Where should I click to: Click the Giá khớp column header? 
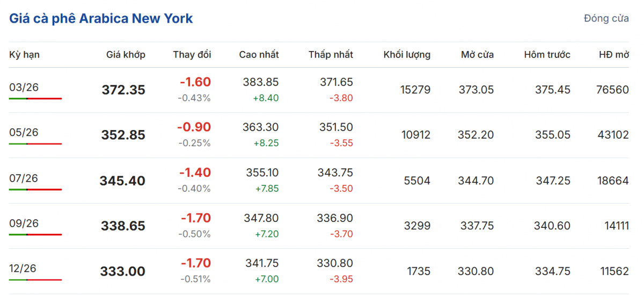(x=126, y=55)
